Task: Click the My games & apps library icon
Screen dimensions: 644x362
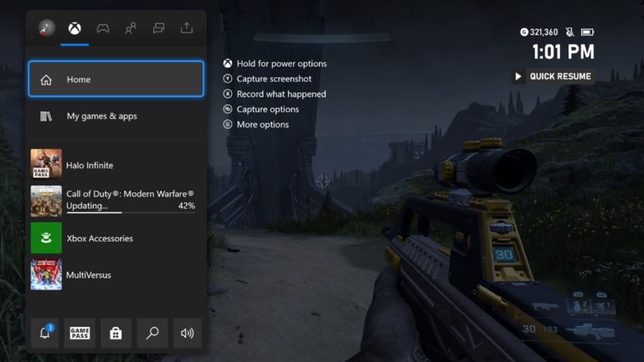Action: 46,117
